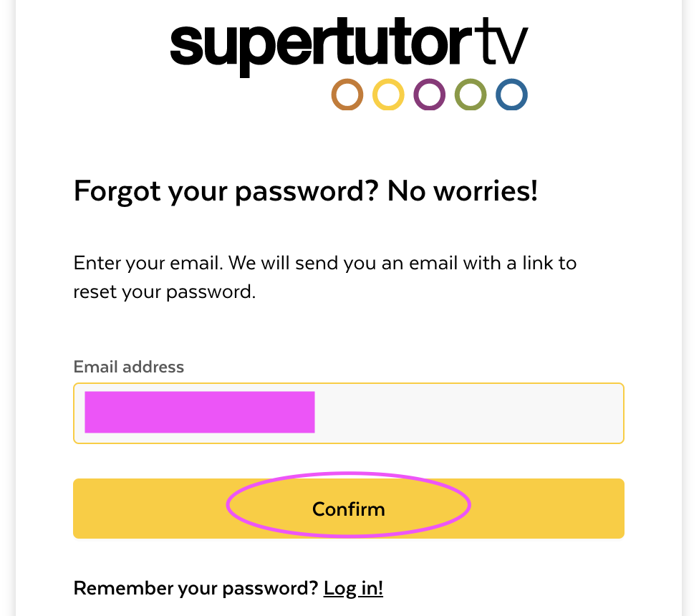Screen dimensions: 699x616
Task: Click the 'reset your password.' text line
Action: tap(165, 292)
